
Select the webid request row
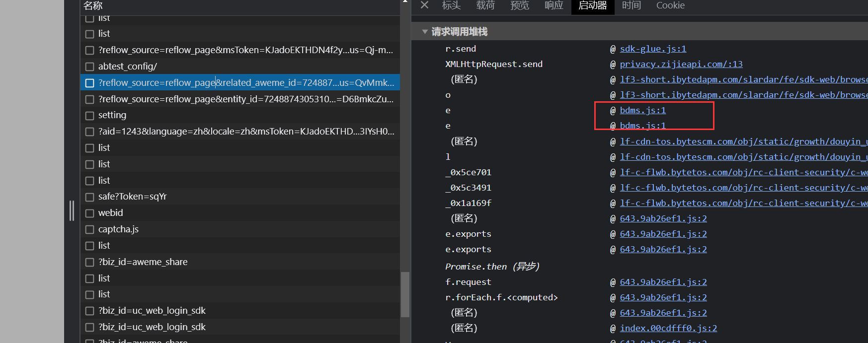click(240, 213)
